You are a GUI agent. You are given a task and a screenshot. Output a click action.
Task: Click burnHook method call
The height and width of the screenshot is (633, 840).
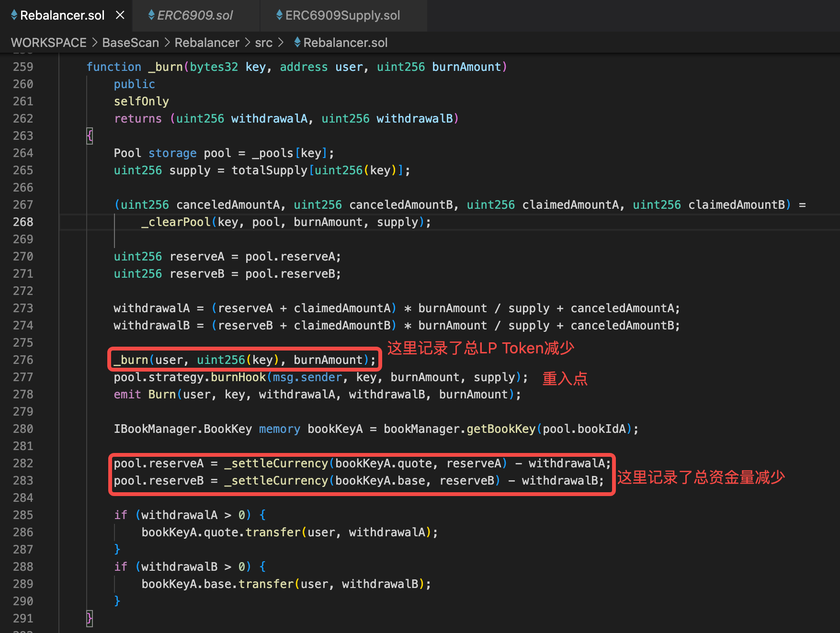[238, 377]
